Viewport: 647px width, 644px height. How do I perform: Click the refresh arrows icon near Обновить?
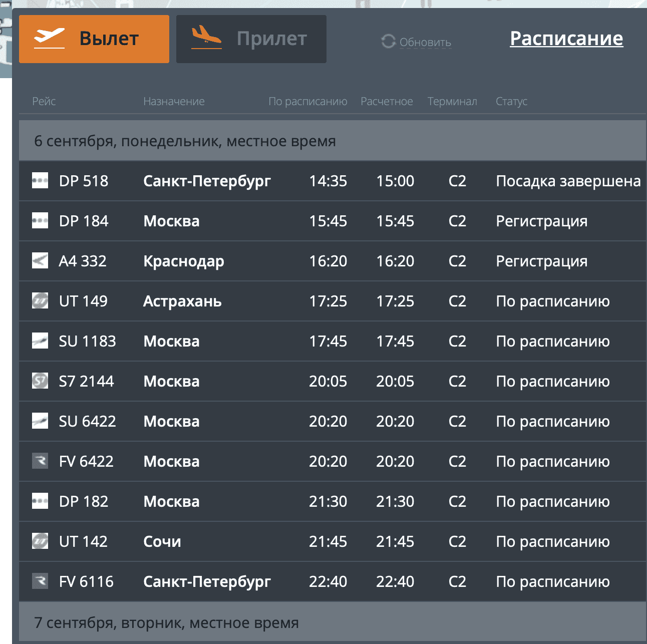tap(388, 42)
